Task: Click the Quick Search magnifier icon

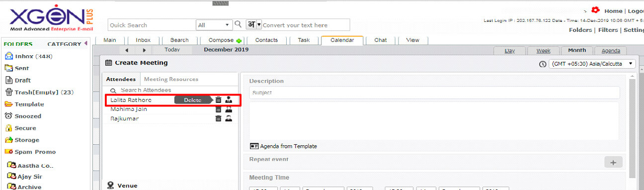Action: [238, 24]
